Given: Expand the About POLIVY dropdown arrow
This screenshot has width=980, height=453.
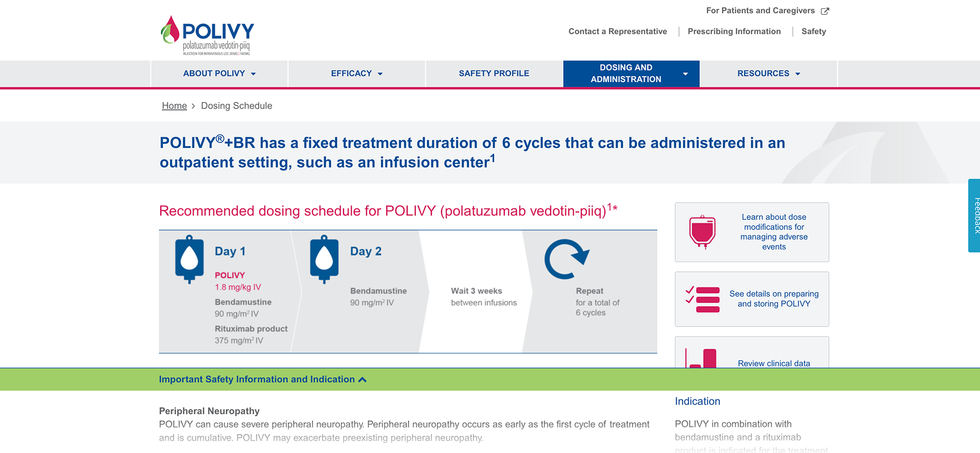Looking at the screenshot, I should click(x=253, y=74).
